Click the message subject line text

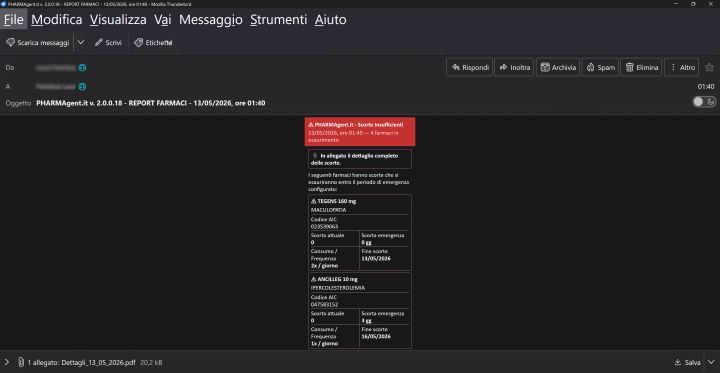pyautogui.click(x=151, y=103)
